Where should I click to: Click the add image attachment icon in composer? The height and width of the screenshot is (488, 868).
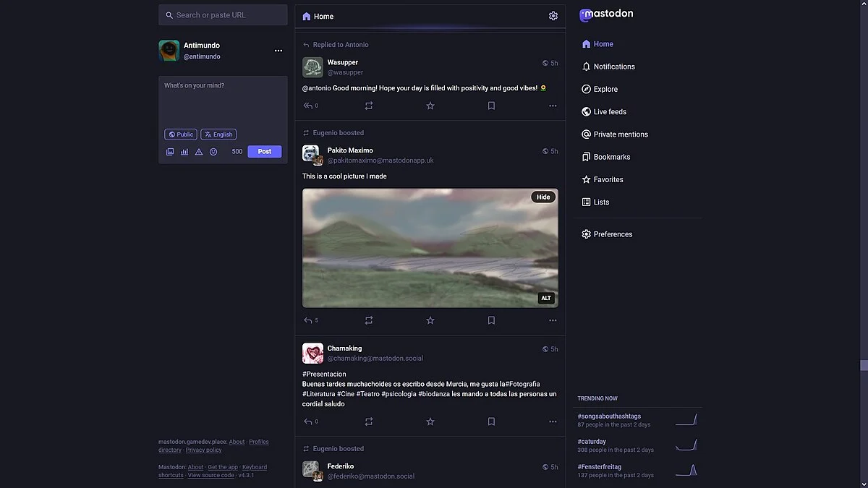(x=170, y=152)
